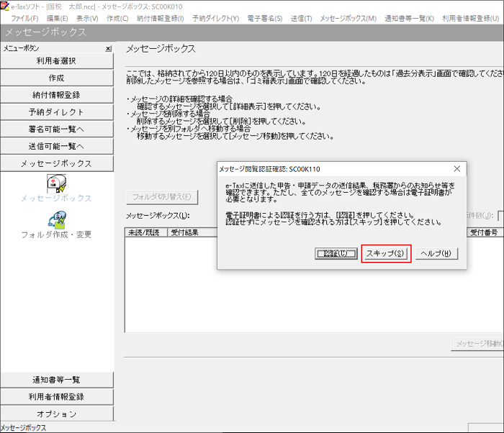Open the 表示(V) menu
Screen dimensions: 504x433
pyautogui.click(x=87, y=18)
